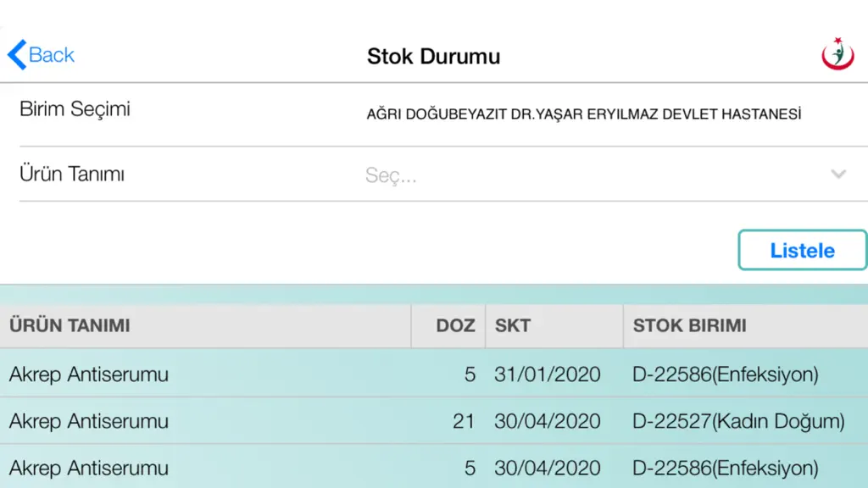Select the last Akrep Antiserumu row at the bottom
Viewport: 868px width, 488px height.
pyautogui.click(x=434, y=467)
